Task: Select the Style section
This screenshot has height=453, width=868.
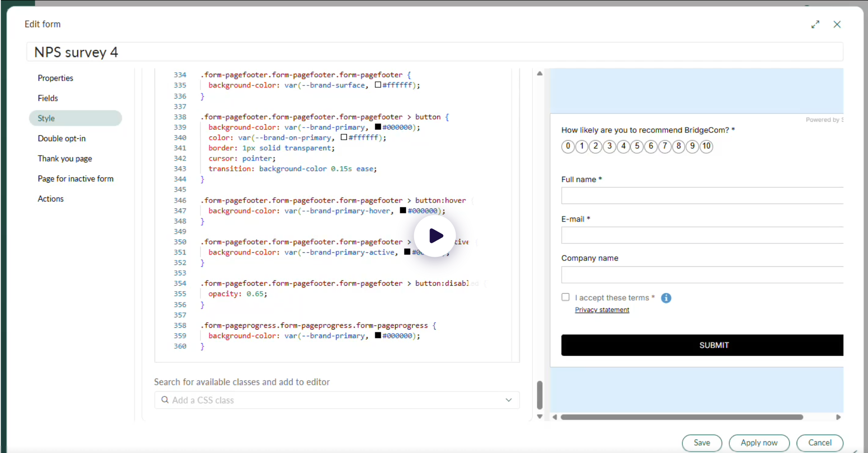Action: tap(75, 118)
